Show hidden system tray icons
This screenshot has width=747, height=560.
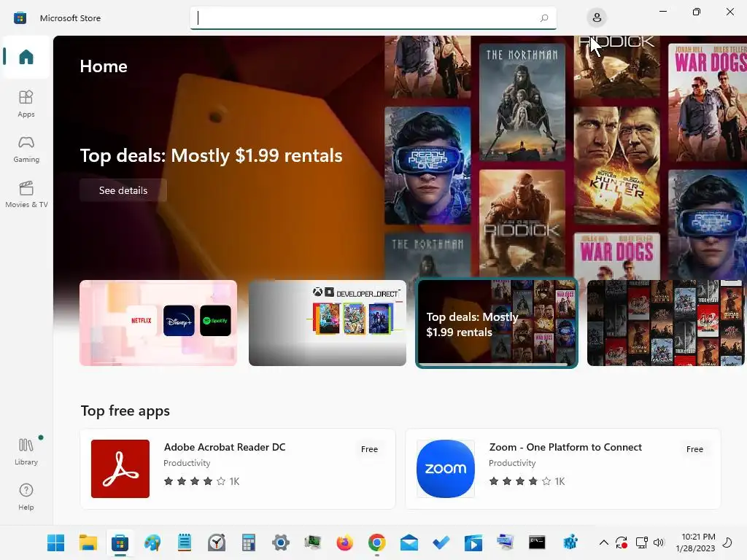click(x=603, y=542)
